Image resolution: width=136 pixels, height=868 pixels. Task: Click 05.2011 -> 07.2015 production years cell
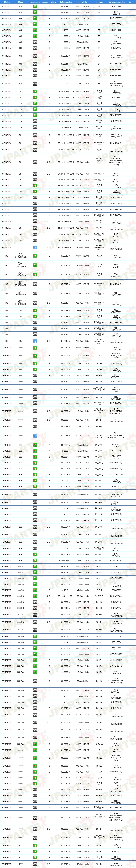pos(66,127)
